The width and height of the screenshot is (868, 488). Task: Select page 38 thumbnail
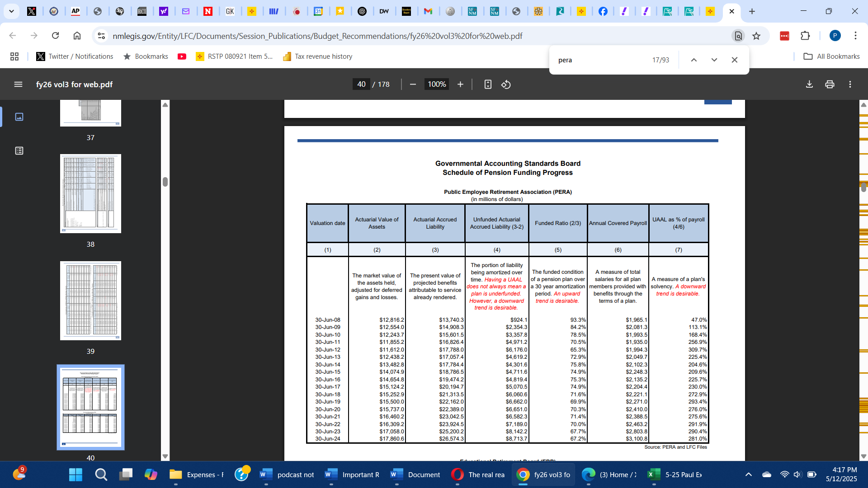point(90,194)
